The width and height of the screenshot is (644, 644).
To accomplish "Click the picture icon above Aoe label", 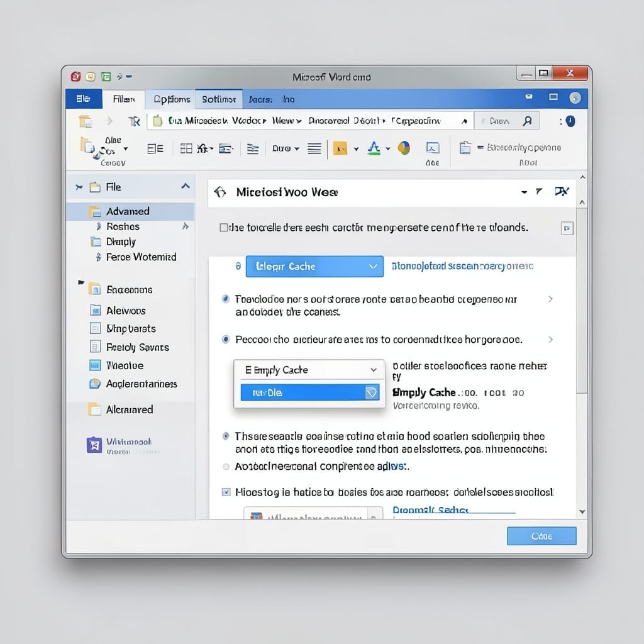I will (433, 147).
